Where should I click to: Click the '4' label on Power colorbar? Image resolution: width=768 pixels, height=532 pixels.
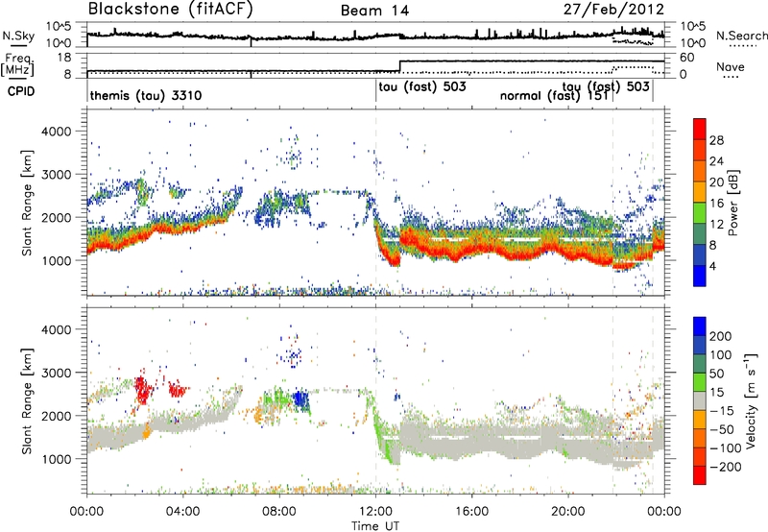click(712, 266)
